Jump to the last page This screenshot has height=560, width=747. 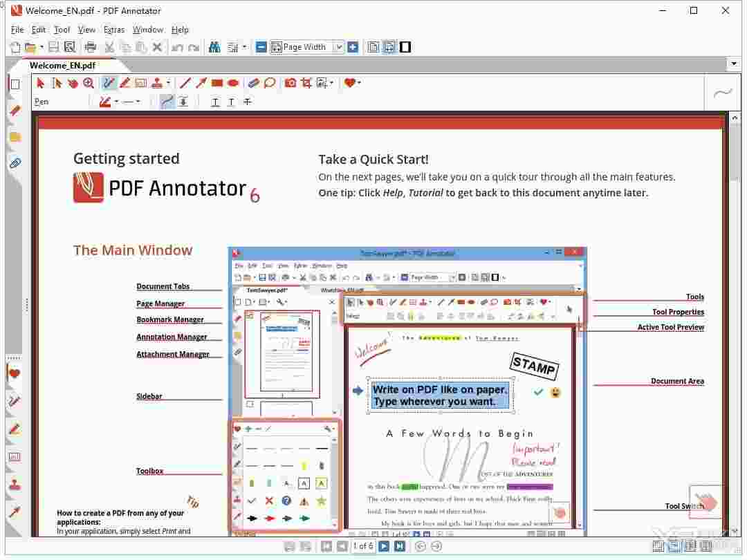pos(400,546)
